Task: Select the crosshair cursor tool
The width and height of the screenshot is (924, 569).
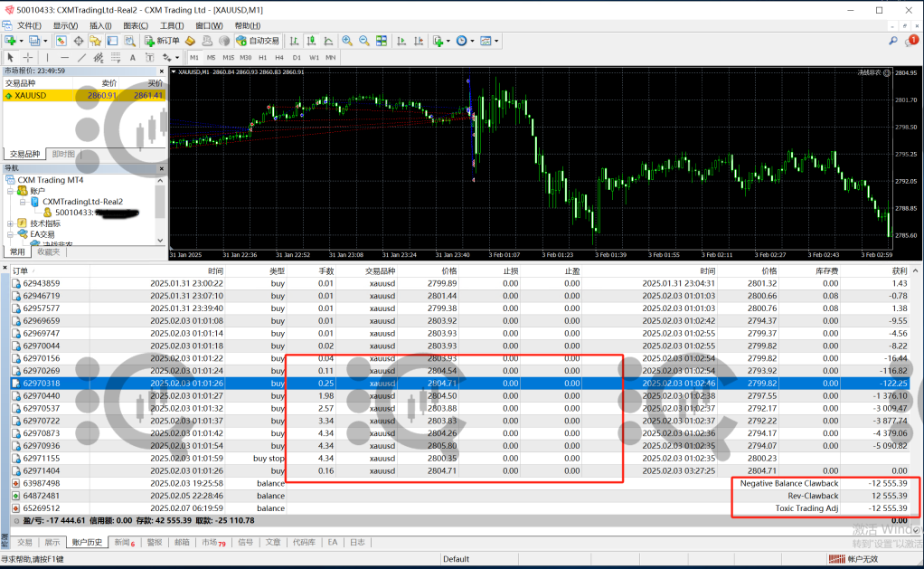Action: (x=27, y=57)
